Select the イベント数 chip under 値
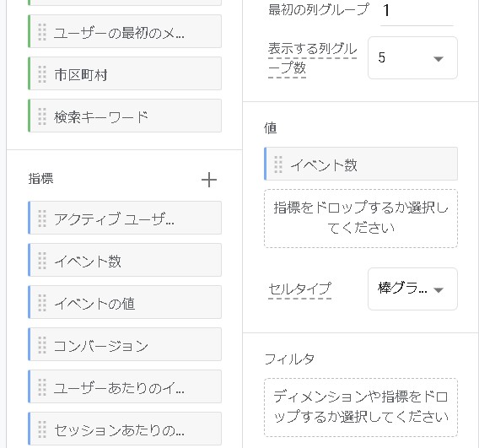Image resolution: width=479 pixels, height=448 pixels. 361,164
